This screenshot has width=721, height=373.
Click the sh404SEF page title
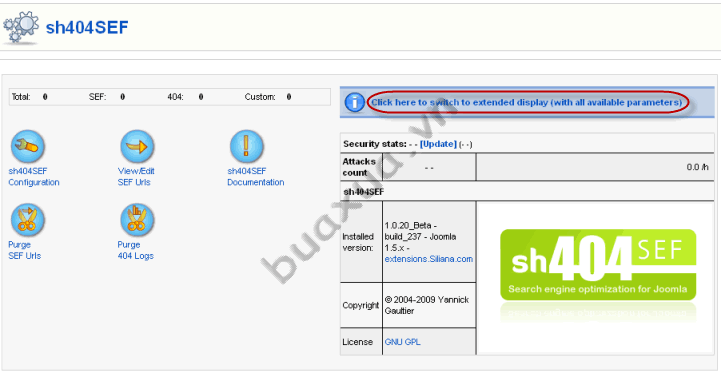click(87, 28)
